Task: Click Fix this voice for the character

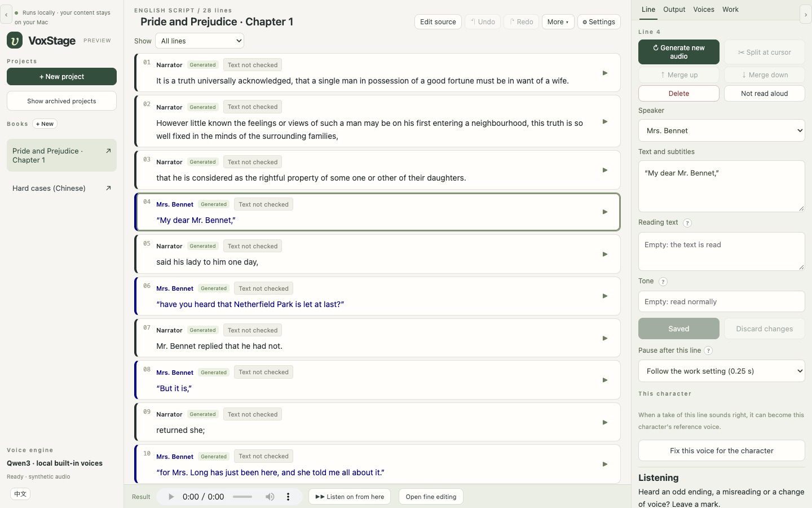Action: 722,450
